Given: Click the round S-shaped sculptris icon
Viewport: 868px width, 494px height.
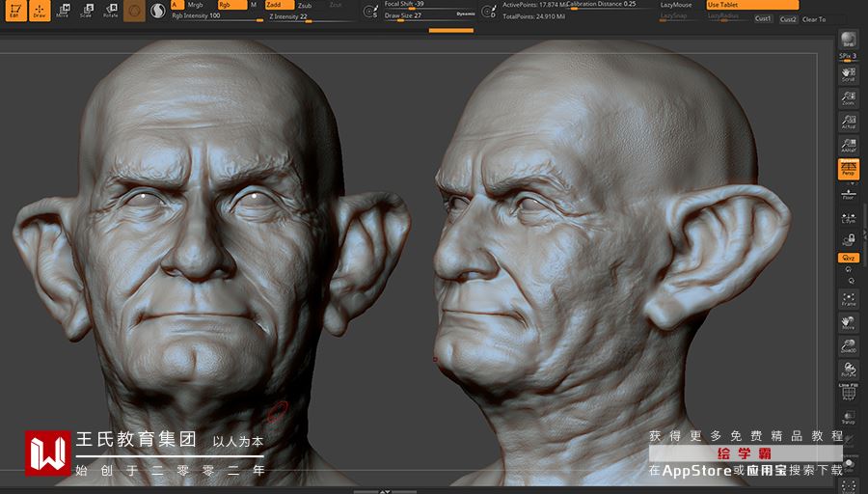Looking at the screenshot, I should pos(158,11).
